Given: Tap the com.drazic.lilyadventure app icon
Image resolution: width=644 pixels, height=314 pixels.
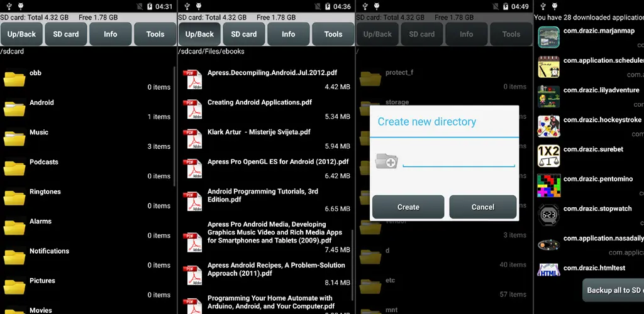Looking at the screenshot, I should pyautogui.click(x=548, y=97).
